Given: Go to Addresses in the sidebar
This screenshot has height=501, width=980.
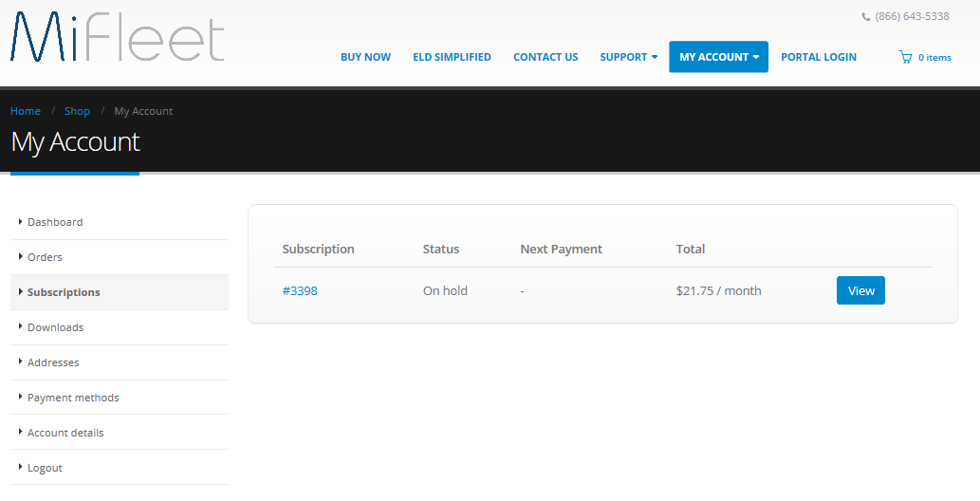Looking at the screenshot, I should [53, 362].
